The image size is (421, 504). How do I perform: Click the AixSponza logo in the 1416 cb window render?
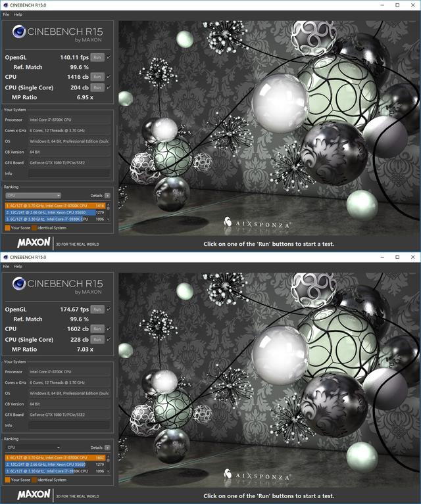(257, 223)
